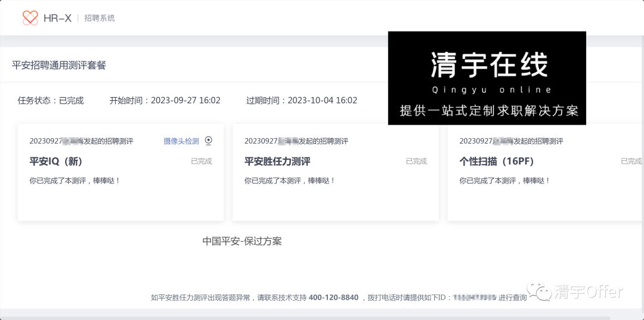Click completion message under 平安IQ（新）

pyautogui.click(x=75, y=181)
